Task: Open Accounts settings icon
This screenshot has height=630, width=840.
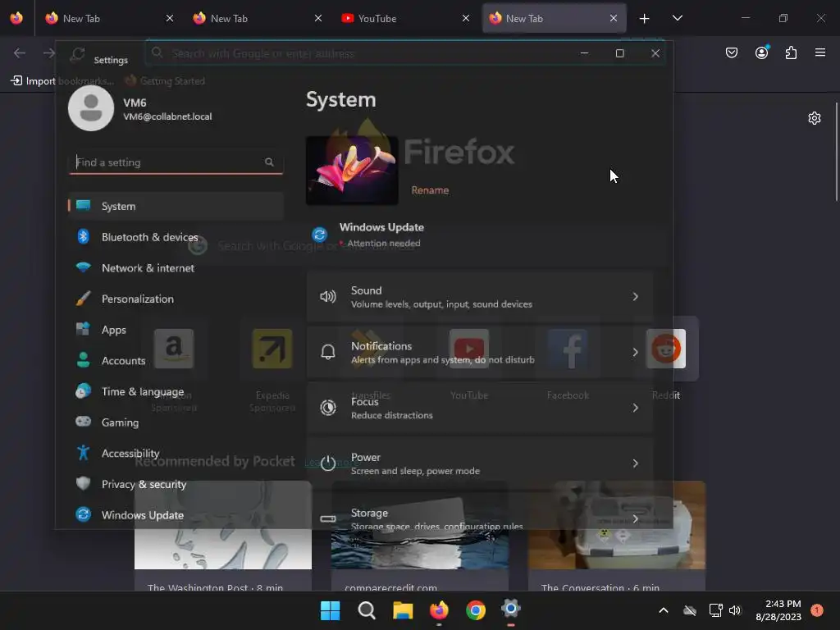Action: click(83, 360)
